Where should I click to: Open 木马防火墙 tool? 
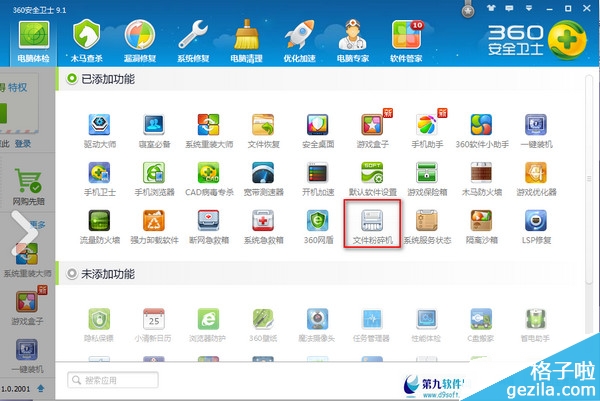(482, 179)
